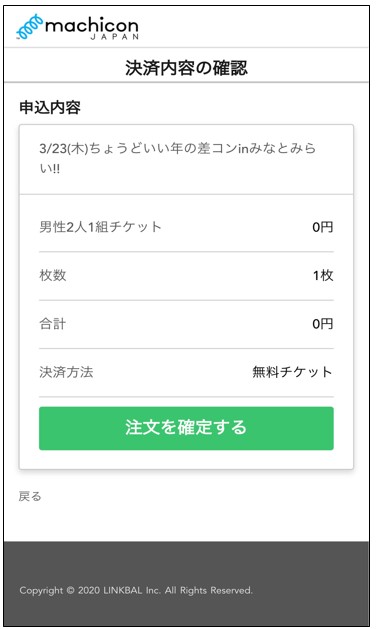Click the 決済方法 row label
Viewport: 376px width, 629px height.
66,372
